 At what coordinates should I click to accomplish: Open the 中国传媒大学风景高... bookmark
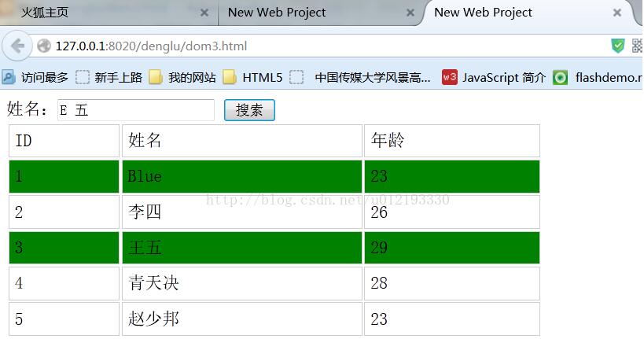tap(360, 77)
